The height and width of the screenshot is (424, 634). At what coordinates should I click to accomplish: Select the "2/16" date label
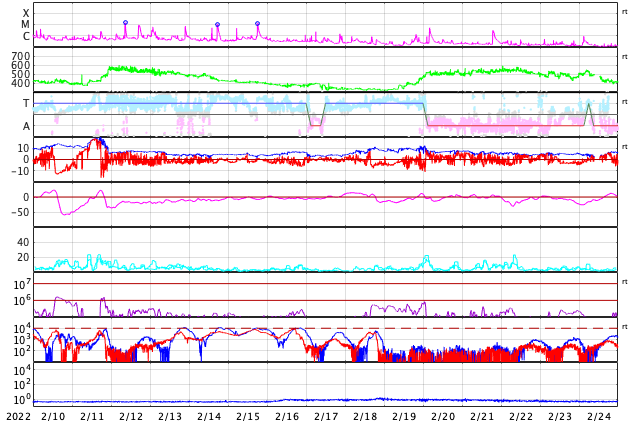pos(287,416)
